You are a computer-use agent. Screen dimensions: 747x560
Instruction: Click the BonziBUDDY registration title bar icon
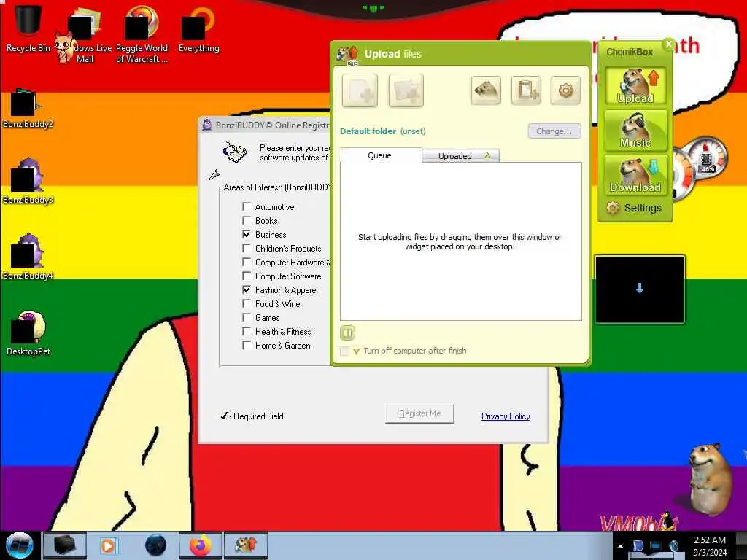click(x=206, y=125)
